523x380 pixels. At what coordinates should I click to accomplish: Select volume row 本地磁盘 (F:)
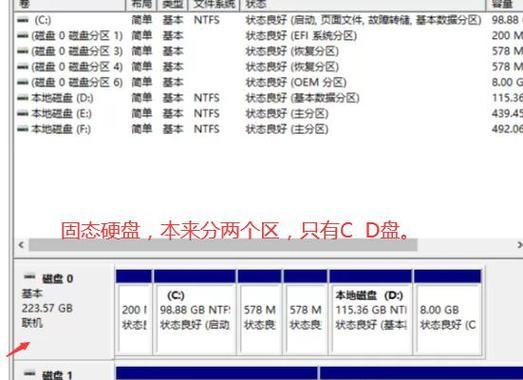[269, 129]
